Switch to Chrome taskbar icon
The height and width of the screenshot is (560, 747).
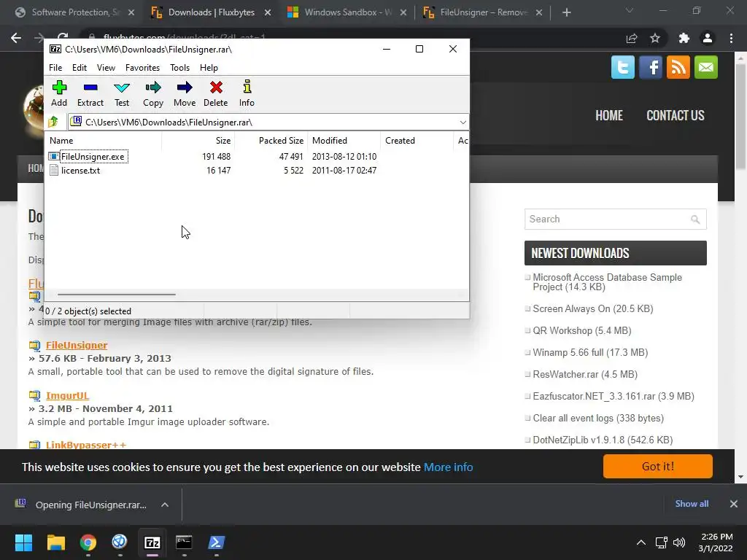pyautogui.click(x=88, y=542)
